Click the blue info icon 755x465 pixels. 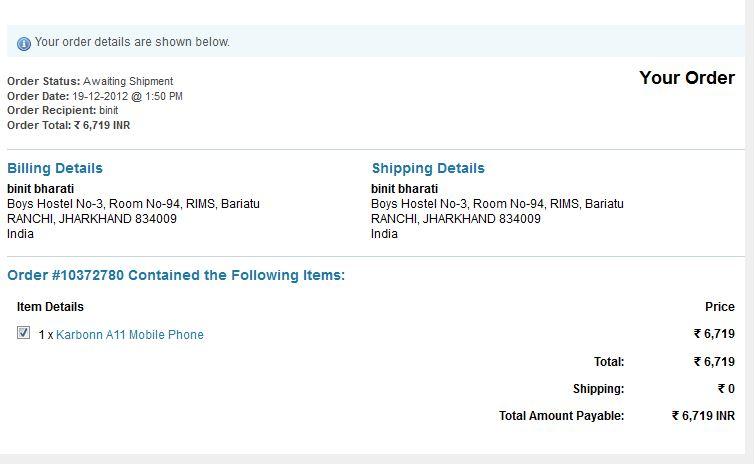[24, 44]
